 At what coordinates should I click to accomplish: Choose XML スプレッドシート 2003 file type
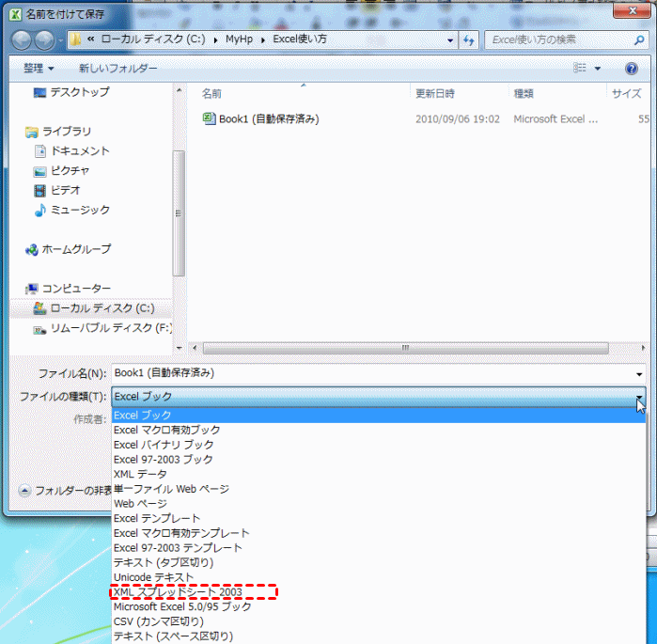click(x=178, y=592)
